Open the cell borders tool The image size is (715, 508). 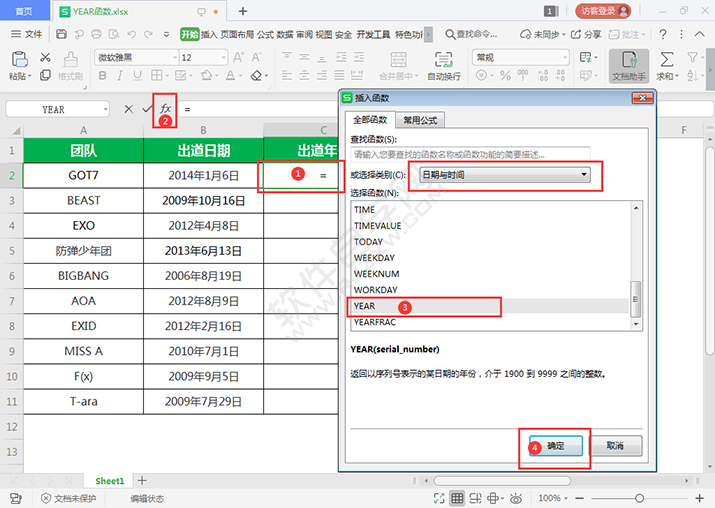point(156,75)
